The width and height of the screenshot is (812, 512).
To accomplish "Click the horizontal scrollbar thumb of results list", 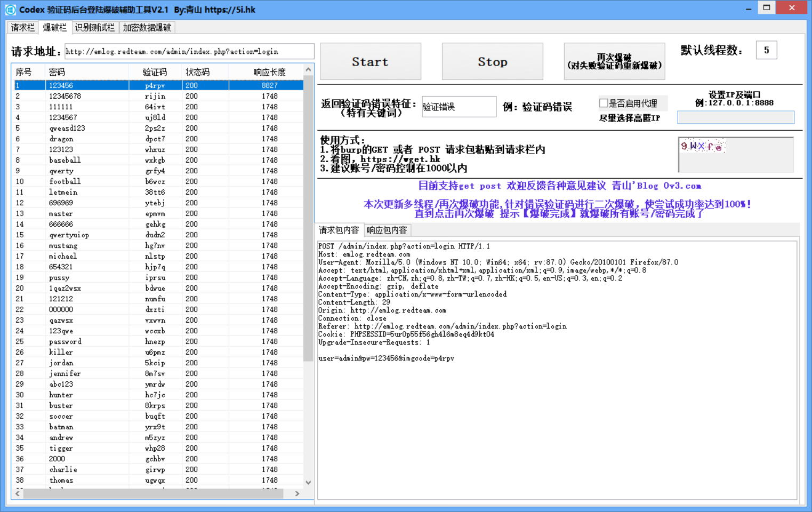I will [x=153, y=494].
